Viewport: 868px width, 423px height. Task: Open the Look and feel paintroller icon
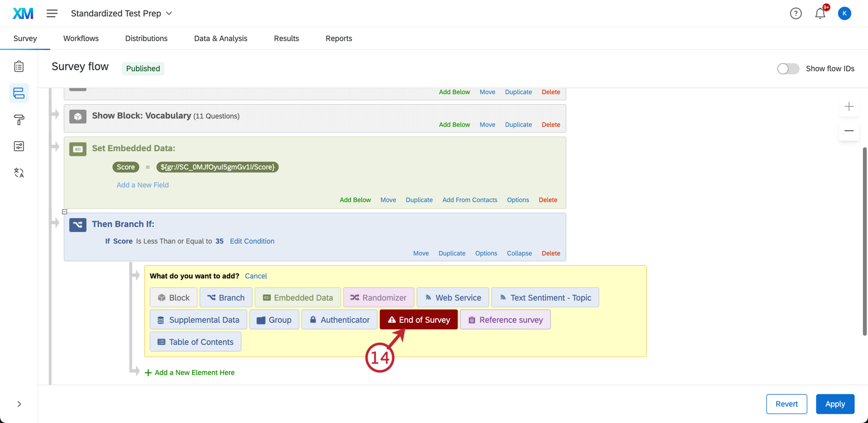click(x=19, y=120)
